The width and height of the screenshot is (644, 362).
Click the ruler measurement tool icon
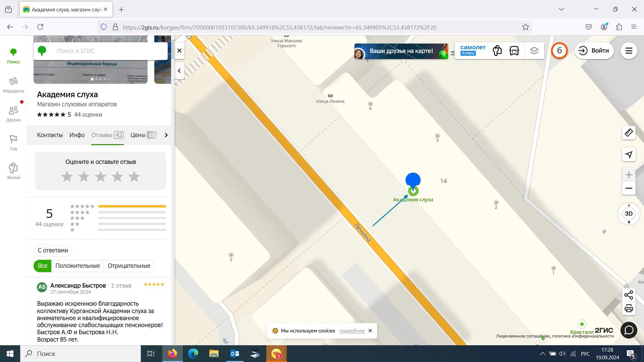[629, 133]
